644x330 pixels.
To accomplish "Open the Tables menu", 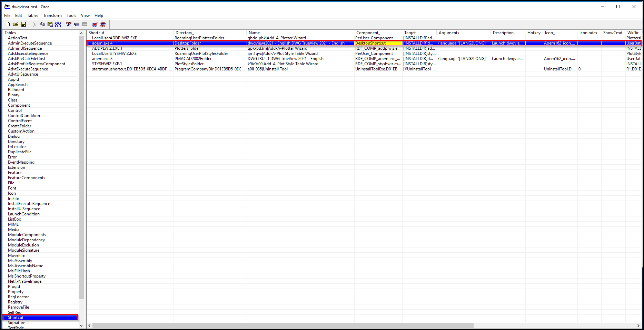I will pos(32,16).
